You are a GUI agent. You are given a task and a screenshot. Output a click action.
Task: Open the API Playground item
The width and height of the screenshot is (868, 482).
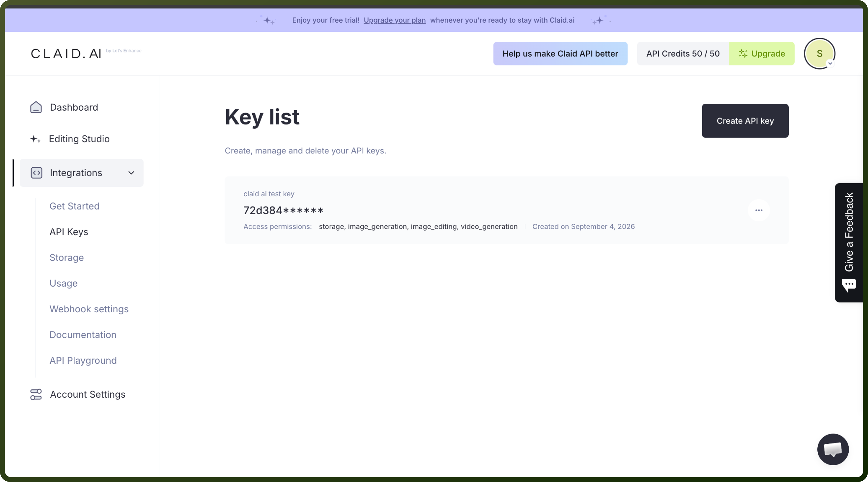83,360
